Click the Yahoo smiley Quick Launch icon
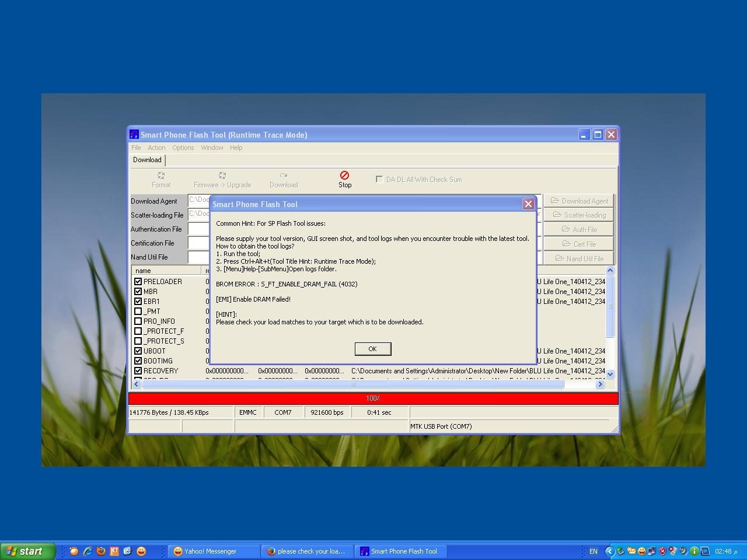747x560 pixels. (x=141, y=551)
